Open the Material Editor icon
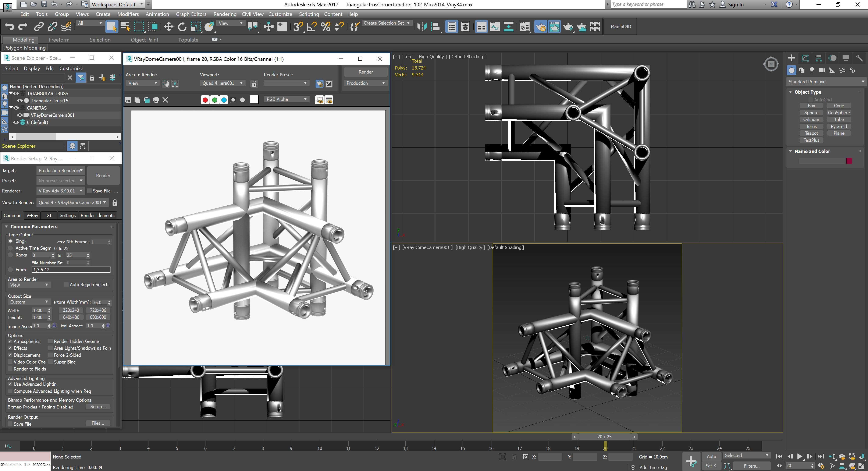The image size is (868, 471). (x=524, y=27)
